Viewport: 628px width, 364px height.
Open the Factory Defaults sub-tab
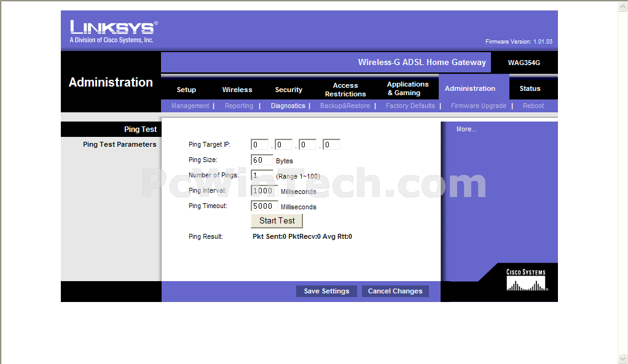pyautogui.click(x=410, y=106)
